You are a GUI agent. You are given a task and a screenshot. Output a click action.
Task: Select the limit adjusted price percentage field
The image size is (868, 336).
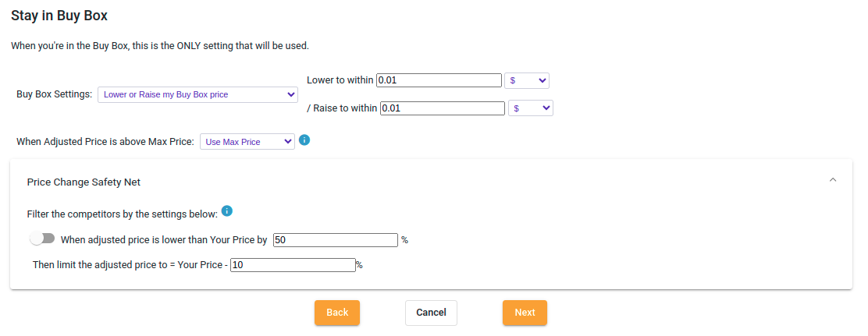tap(293, 265)
